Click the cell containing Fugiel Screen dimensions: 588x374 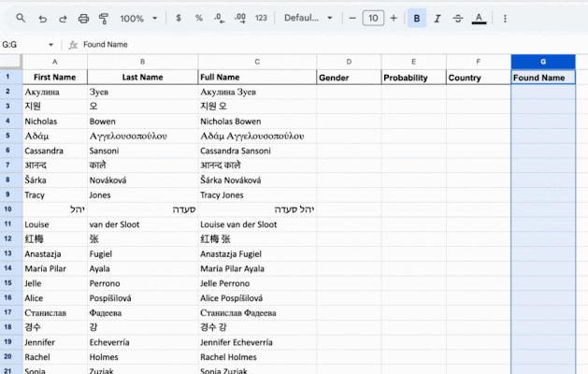pos(142,253)
